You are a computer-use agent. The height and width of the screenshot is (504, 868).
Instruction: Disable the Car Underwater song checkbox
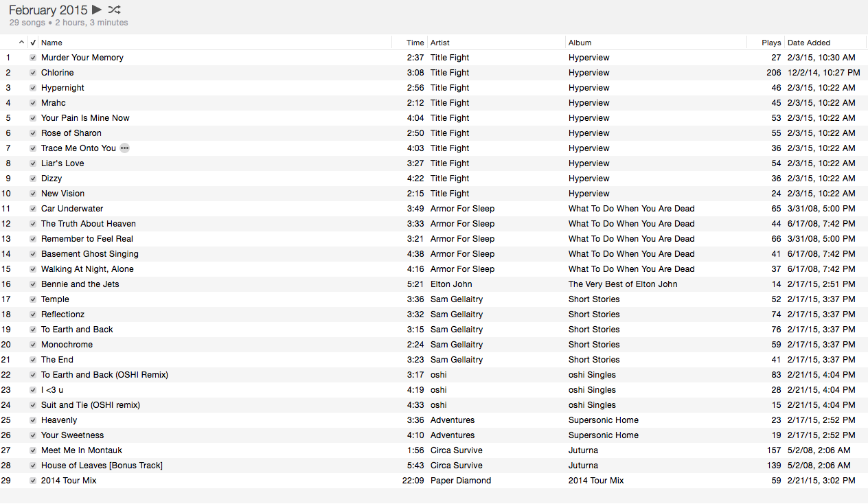33,209
